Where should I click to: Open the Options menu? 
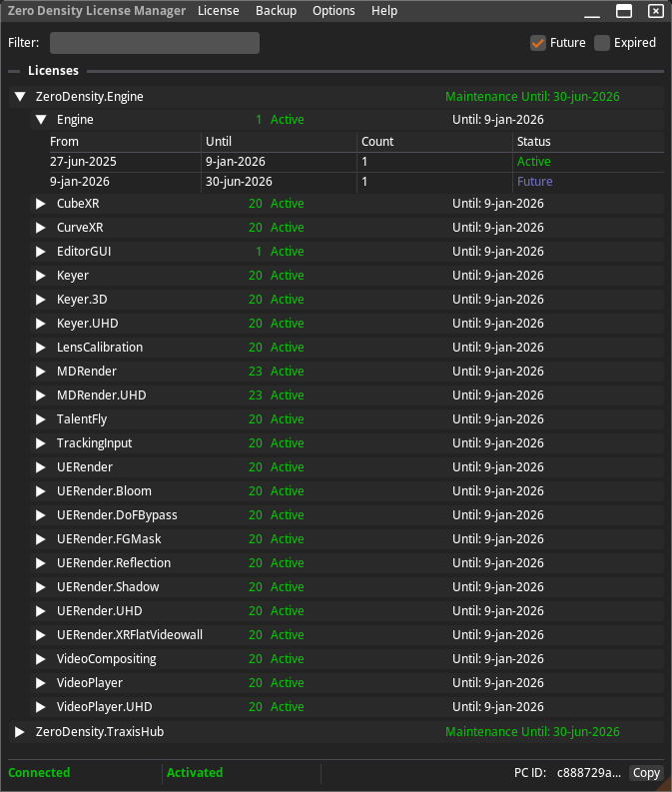pyautogui.click(x=334, y=11)
